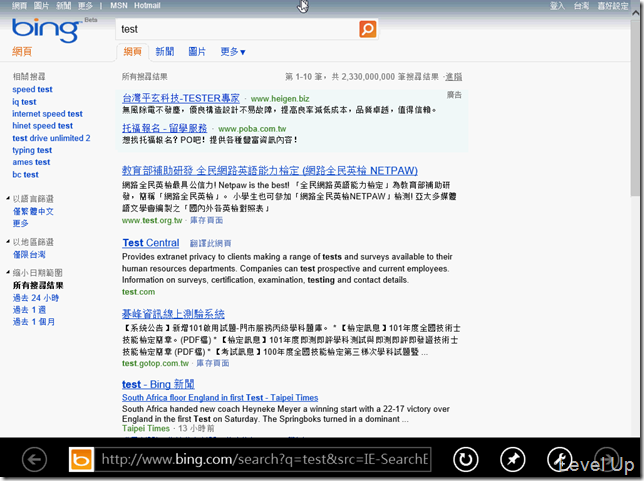Click 翻譯此網頁 next to Test Central

click(x=210, y=243)
